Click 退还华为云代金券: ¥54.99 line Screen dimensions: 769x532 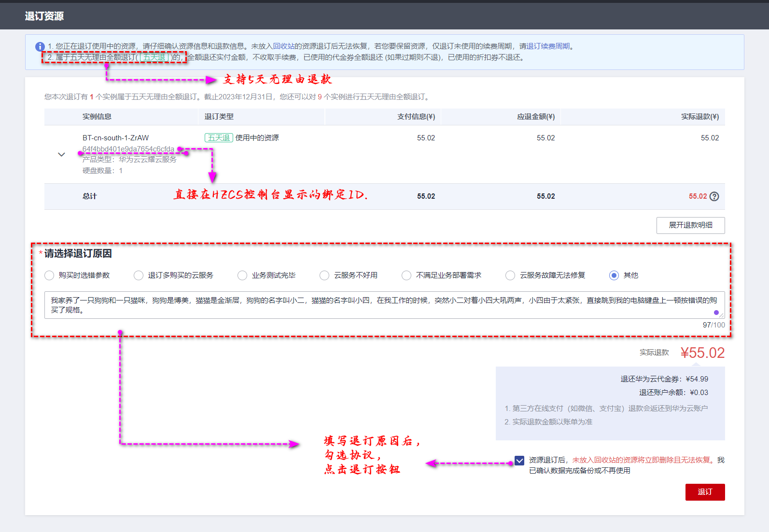tap(664, 379)
